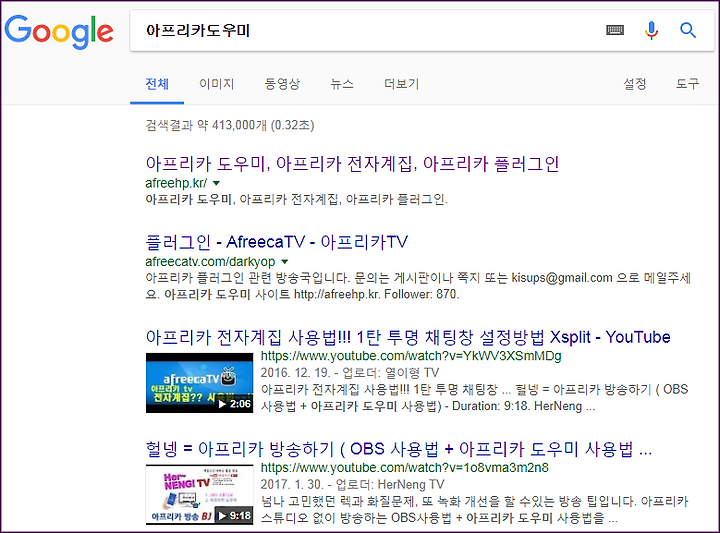Click the 검색결과 약 413,000개 stats text
720x533 pixels.
pyautogui.click(x=230, y=125)
